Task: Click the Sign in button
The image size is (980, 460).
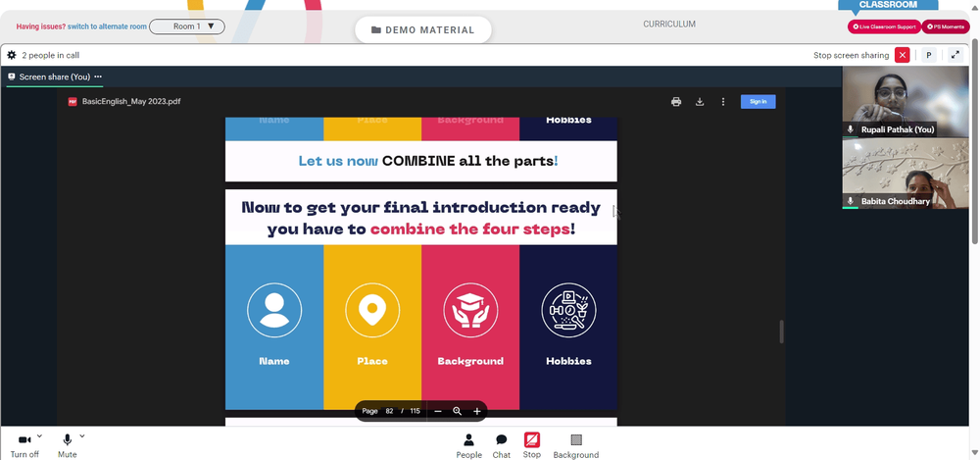Action: coord(759,101)
